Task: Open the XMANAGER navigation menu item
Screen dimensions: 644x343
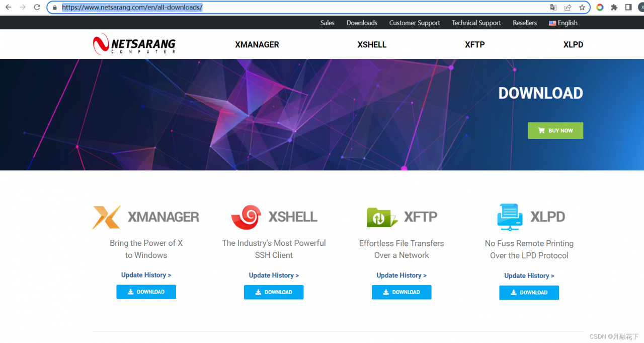Action: click(257, 44)
